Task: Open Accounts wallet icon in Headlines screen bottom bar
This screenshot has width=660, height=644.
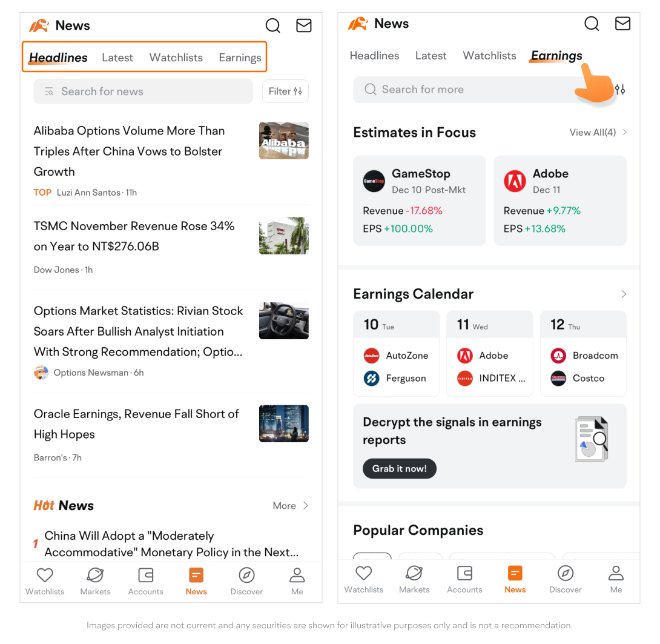Action: [x=146, y=575]
